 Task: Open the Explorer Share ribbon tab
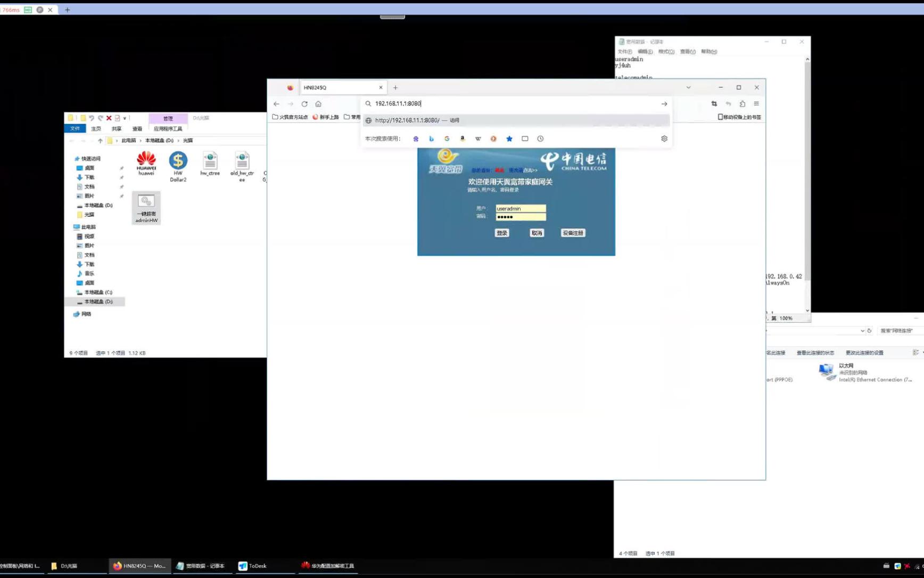[117, 129]
